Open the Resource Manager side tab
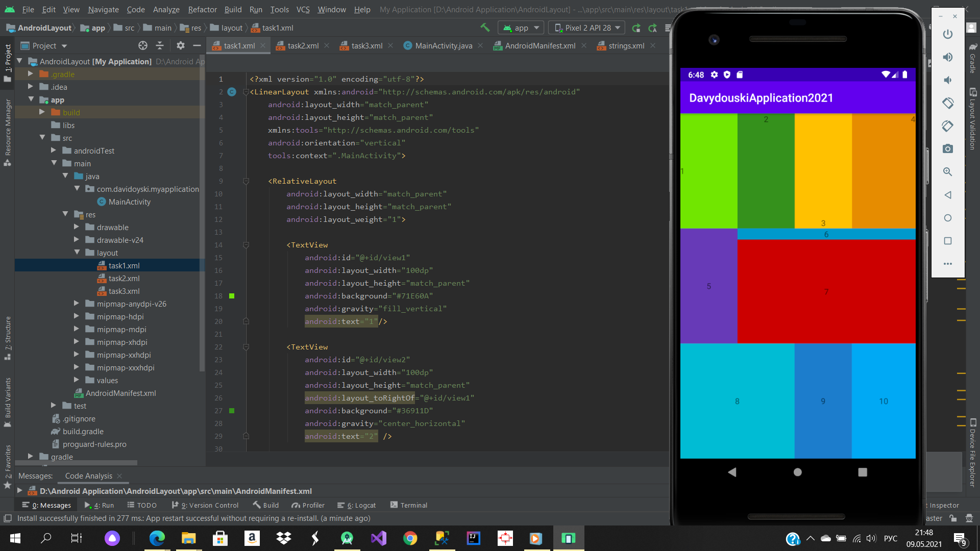 click(x=8, y=132)
